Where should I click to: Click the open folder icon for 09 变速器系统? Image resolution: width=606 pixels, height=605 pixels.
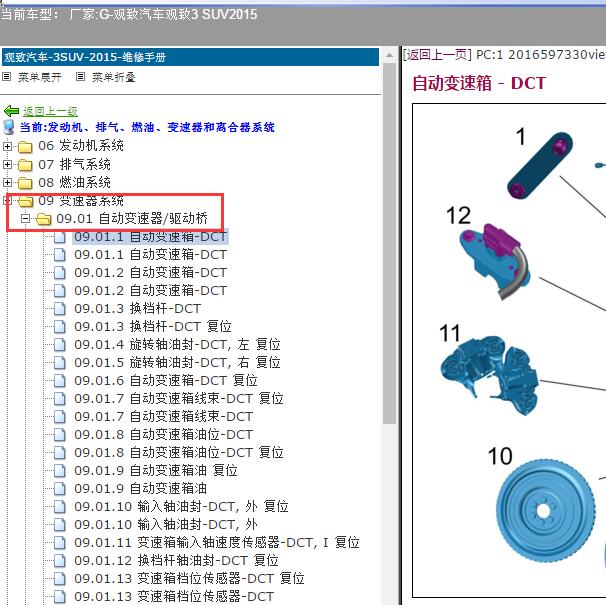26,201
